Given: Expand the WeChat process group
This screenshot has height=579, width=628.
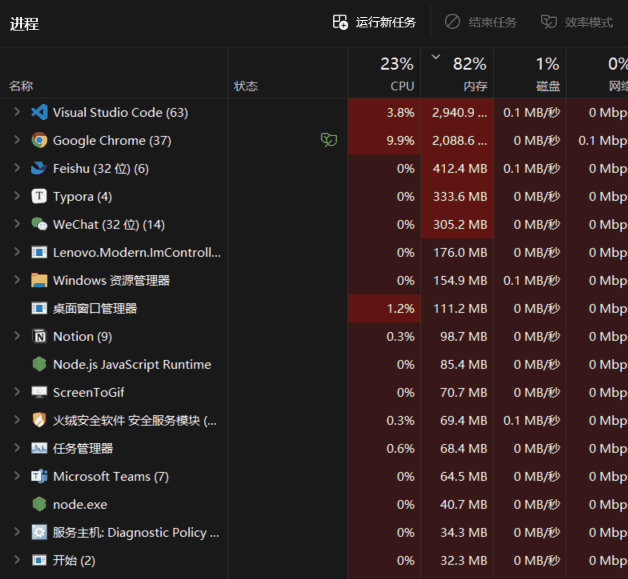Looking at the screenshot, I should click(x=17, y=223).
